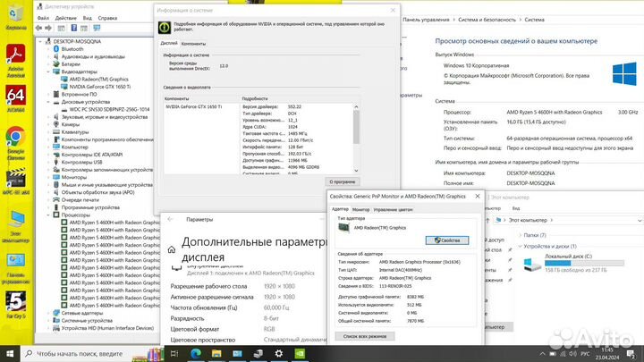The image size is (644, 362).
Task: Click the back arrow in the Settings window
Action: pyautogui.click(x=170, y=219)
